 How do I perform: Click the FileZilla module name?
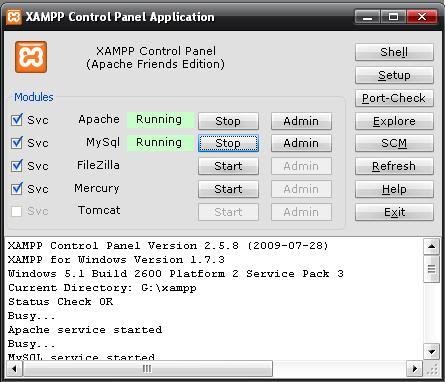pos(98,165)
